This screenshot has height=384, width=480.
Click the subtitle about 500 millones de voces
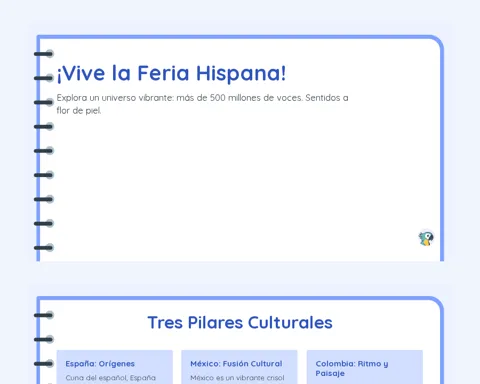coord(202,104)
